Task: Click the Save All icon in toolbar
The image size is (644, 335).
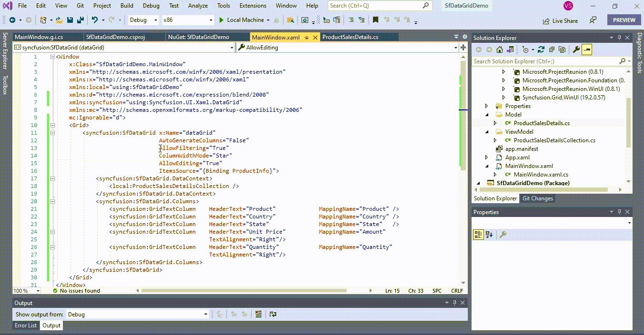Action: 80,20
